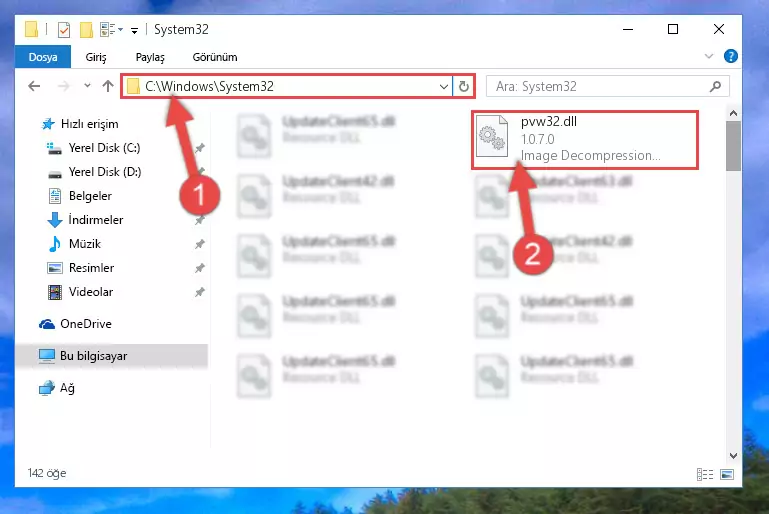Click the Belgeler document icon
The image size is (769, 514).
55,196
